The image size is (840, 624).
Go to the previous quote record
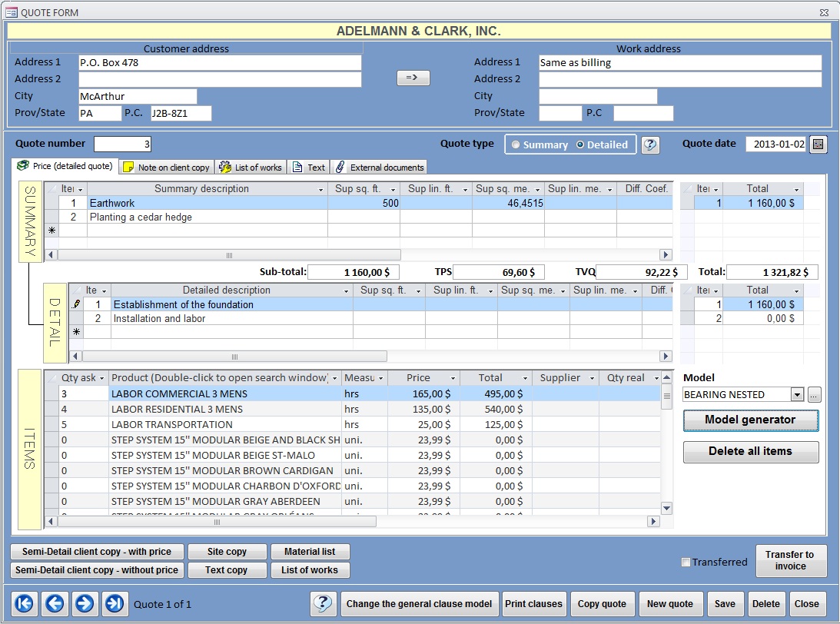[55, 603]
